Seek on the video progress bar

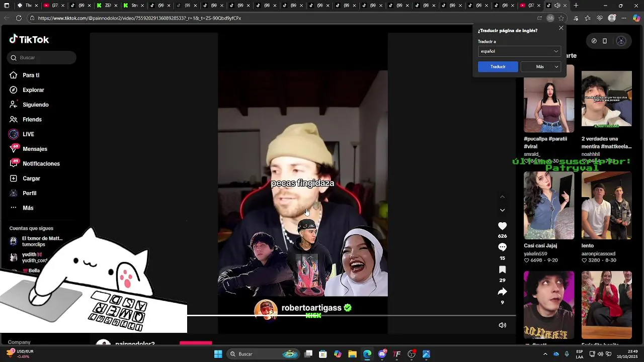351,316
